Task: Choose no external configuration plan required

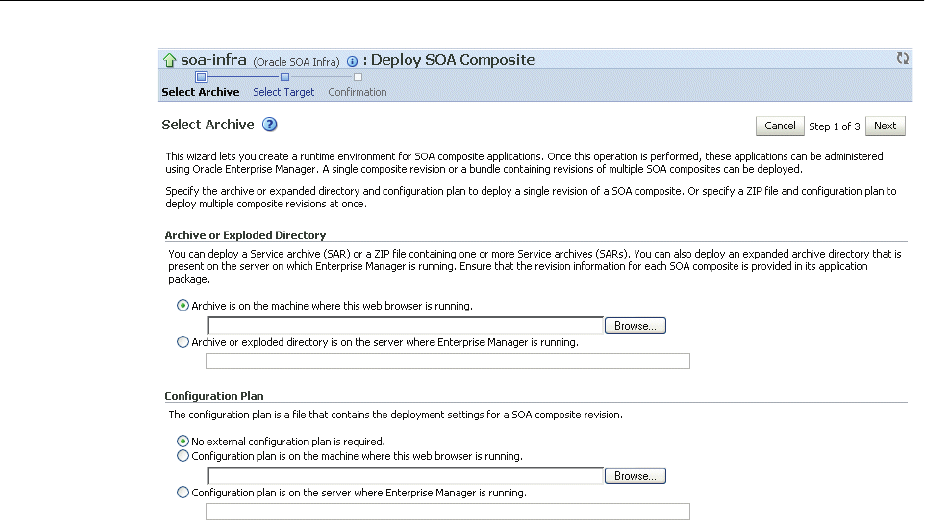Action: click(182, 440)
